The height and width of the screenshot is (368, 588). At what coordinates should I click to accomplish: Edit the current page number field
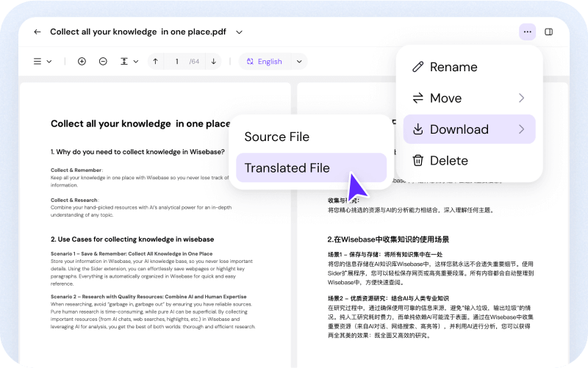click(x=176, y=62)
